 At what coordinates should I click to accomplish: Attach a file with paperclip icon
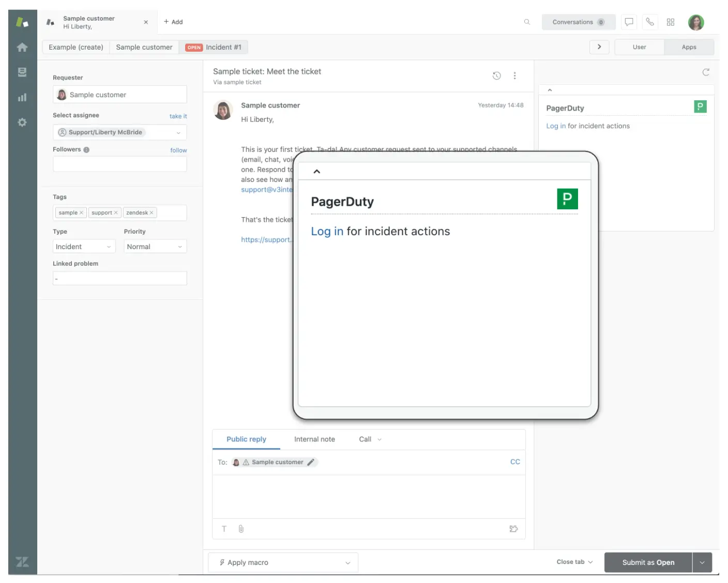[241, 529]
